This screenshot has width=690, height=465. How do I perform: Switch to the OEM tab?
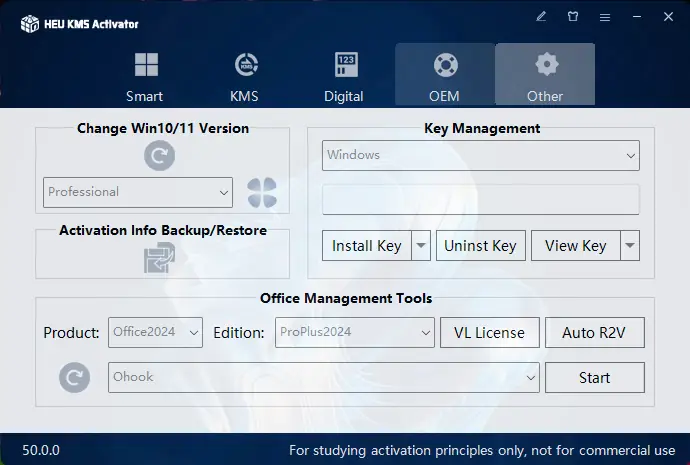click(x=445, y=75)
